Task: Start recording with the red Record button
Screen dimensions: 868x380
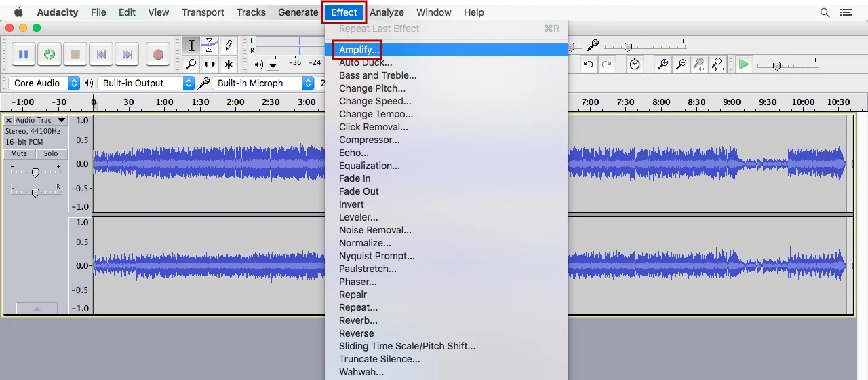Action: click(x=158, y=54)
